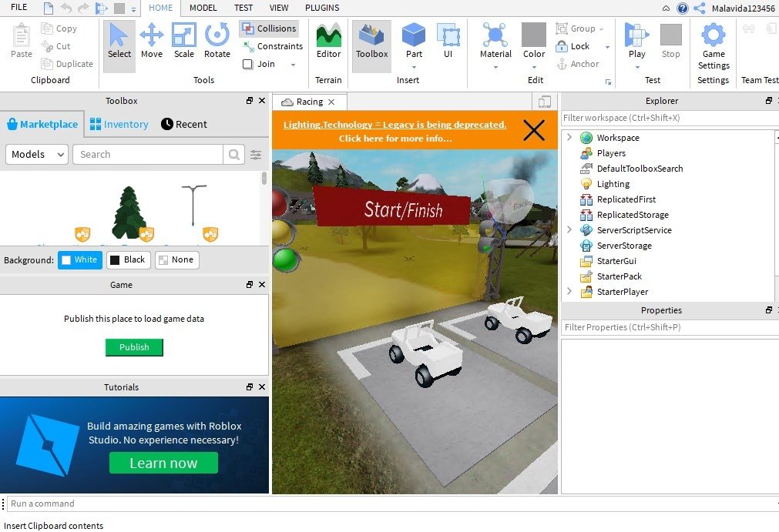779x532 pixels.
Task: Open the Lock dropdown arrow
Action: pyautogui.click(x=607, y=47)
